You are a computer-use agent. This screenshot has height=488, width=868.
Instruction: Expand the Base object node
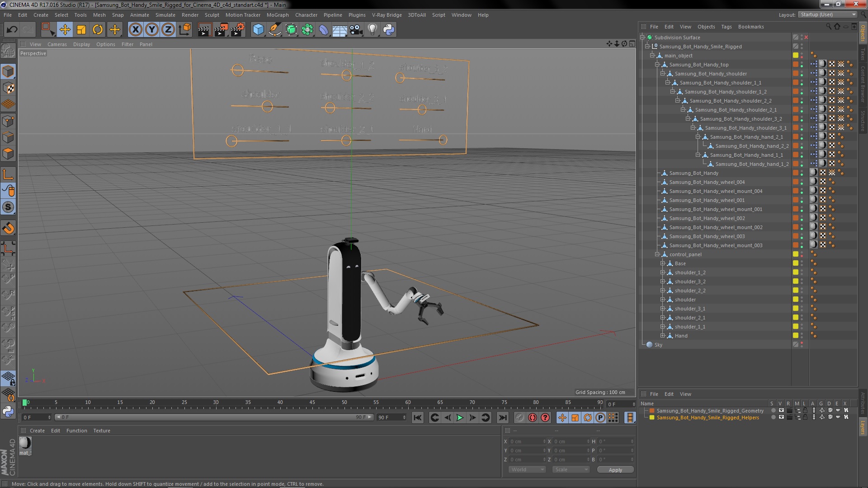pos(663,263)
